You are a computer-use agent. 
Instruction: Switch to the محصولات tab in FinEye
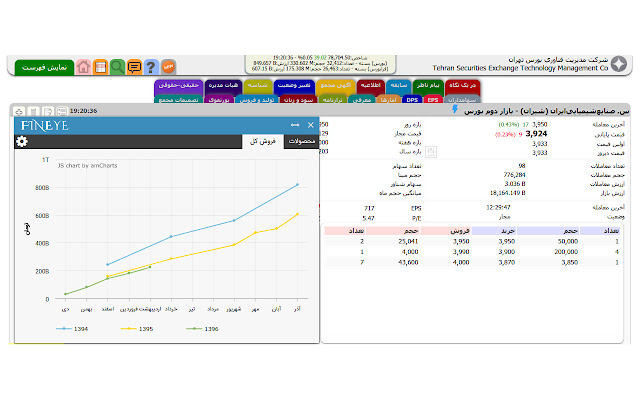(301, 142)
